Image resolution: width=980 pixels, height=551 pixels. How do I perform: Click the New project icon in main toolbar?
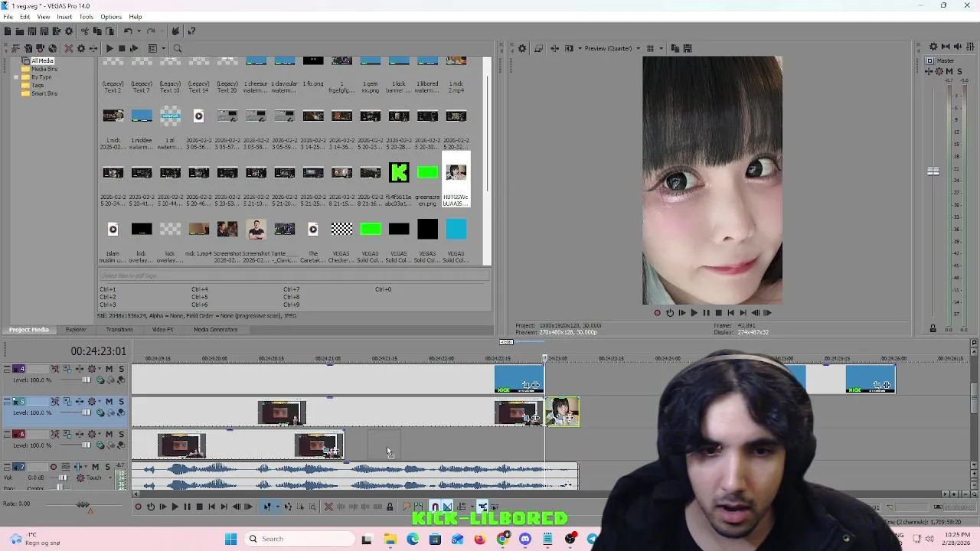click(x=8, y=31)
